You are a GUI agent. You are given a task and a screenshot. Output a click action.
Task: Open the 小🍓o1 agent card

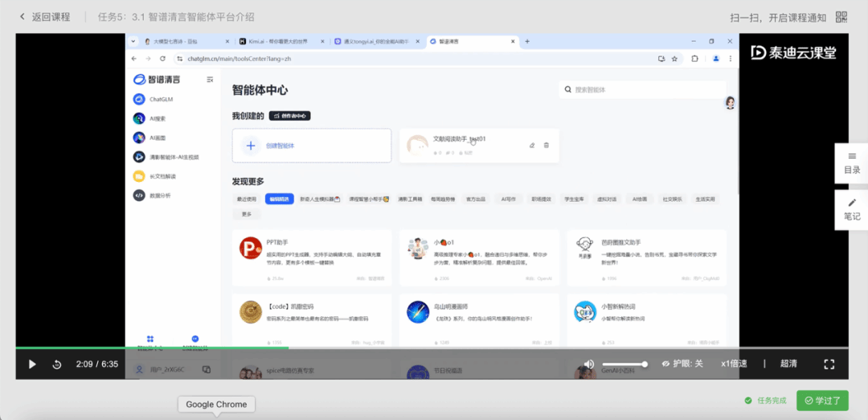pos(479,257)
